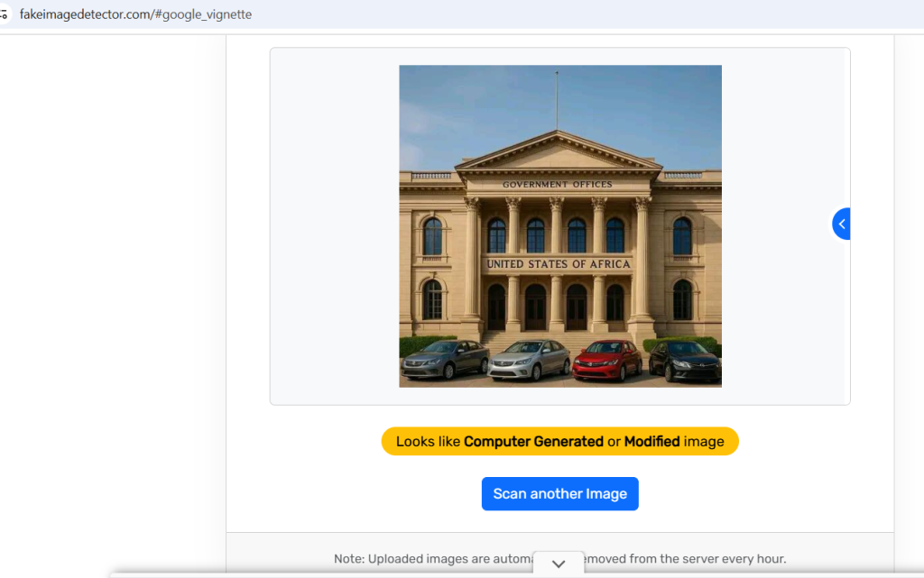Click the site info icon in address bar
Image resolution: width=924 pixels, height=578 pixels.
[5, 14]
